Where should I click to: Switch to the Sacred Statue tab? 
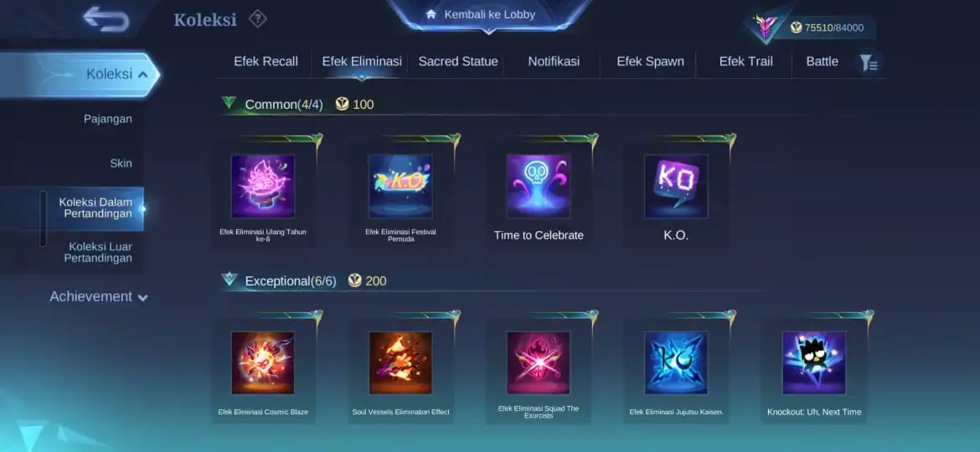click(x=458, y=61)
